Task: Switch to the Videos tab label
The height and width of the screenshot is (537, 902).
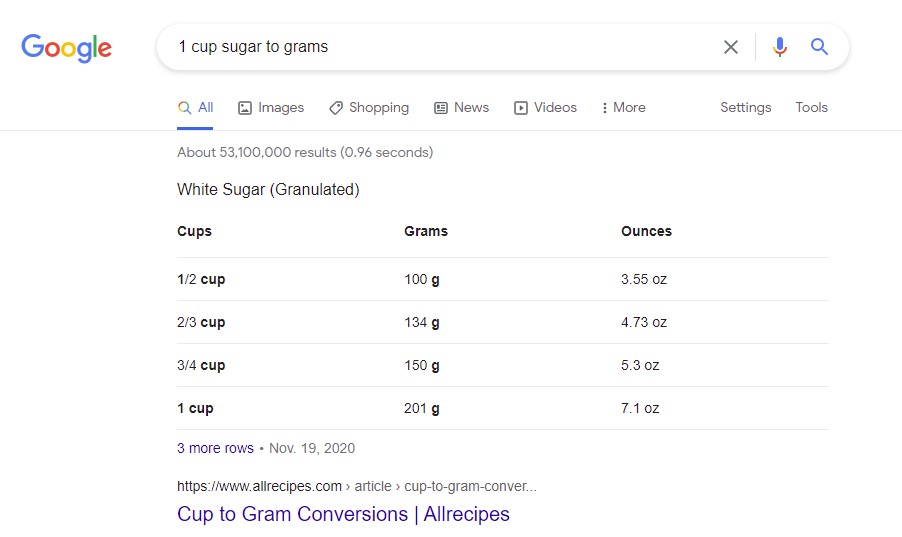Action: (x=555, y=108)
